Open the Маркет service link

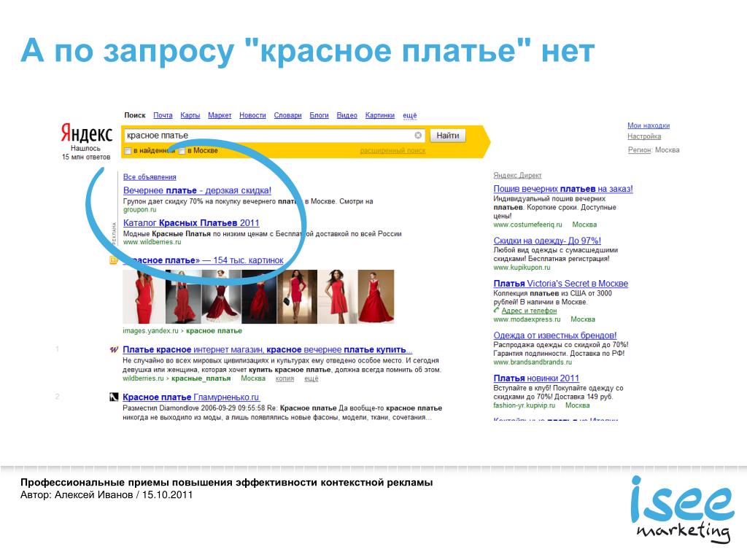tap(220, 115)
